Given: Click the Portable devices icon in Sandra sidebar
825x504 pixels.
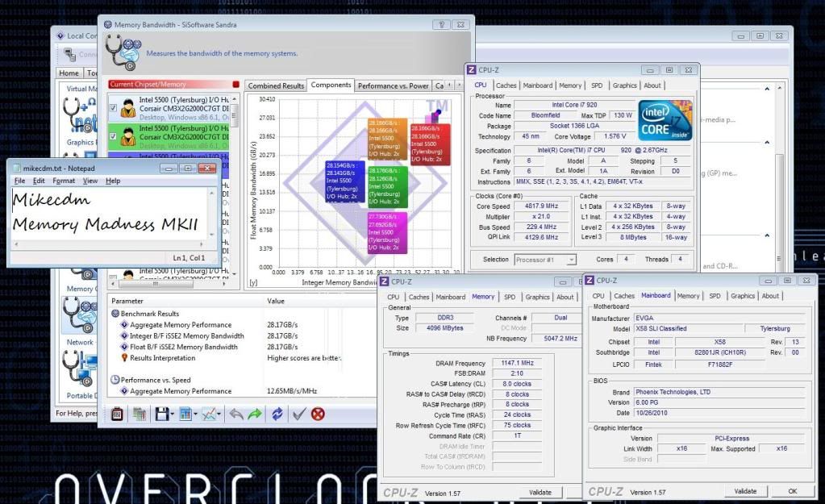Looking at the screenshot, I should click(x=80, y=369).
